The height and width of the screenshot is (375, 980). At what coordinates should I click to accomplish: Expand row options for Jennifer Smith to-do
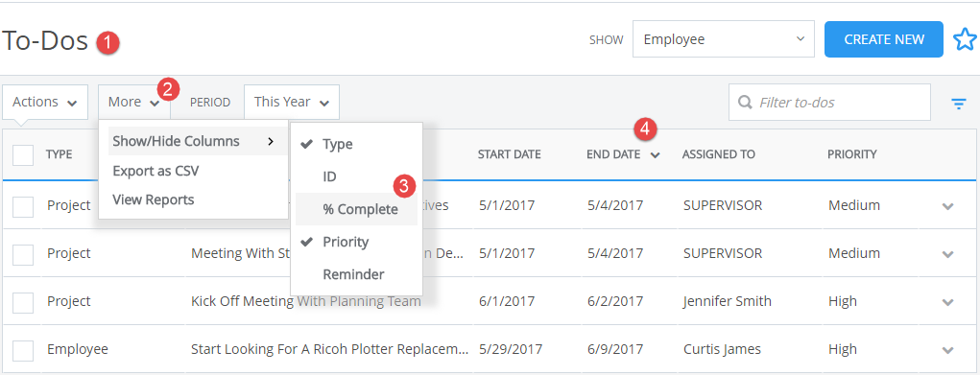tap(948, 302)
